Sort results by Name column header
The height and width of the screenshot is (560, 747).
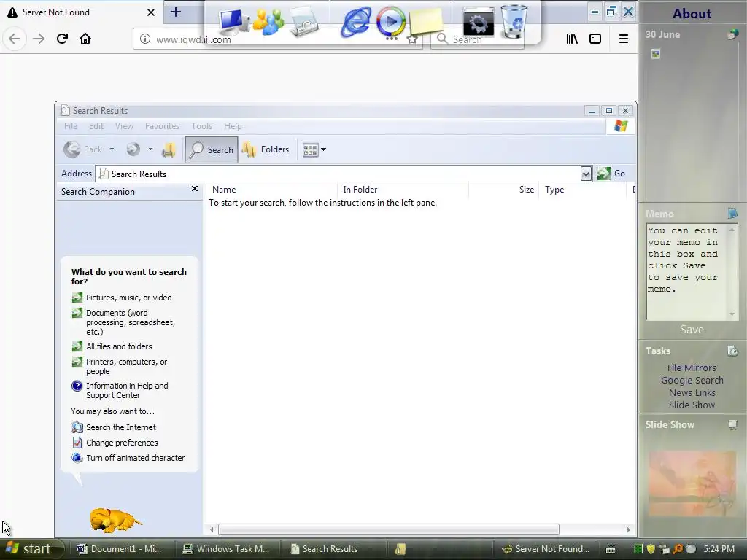coord(272,190)
